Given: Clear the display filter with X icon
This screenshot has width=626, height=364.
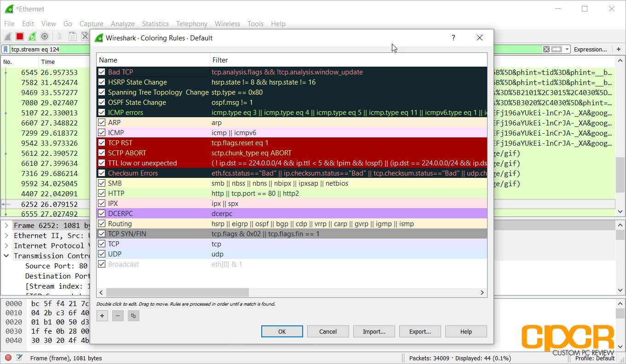Looking at the screenshot, I should pyautogui.click(x=546, y=49).
